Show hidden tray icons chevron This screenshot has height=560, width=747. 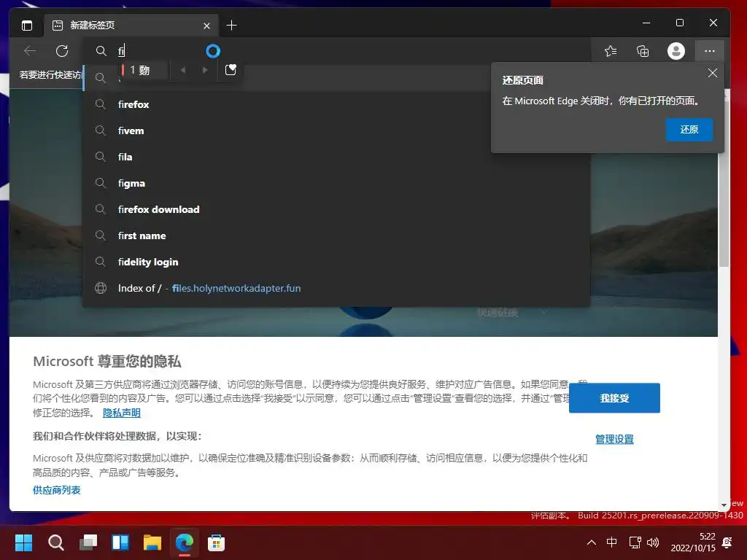[x=591, y=542]
